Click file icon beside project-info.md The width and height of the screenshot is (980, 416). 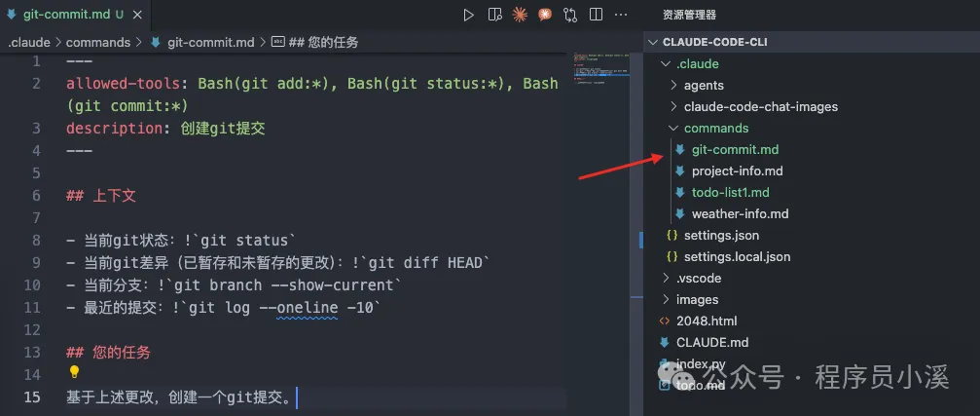680,170
